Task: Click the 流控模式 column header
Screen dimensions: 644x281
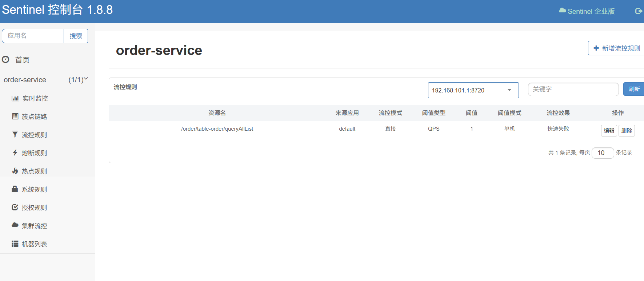Action: coord(390,113)
